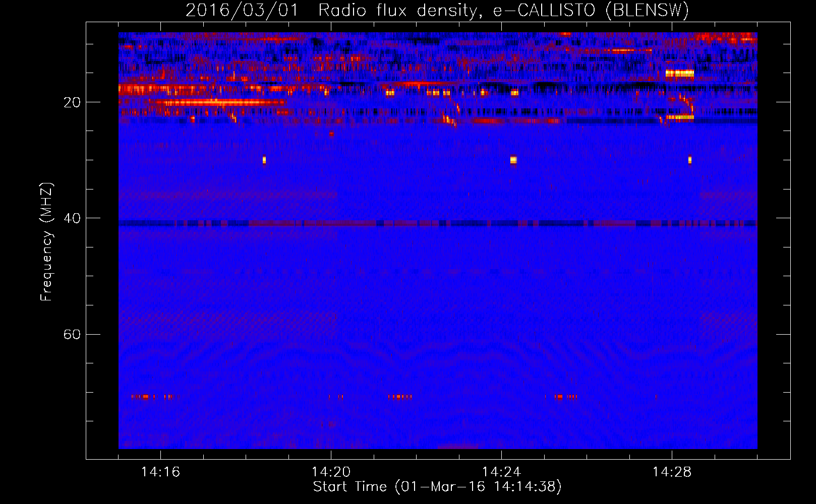The image size is (816, 504).
Task: Click the '40' frequency tick label
Action: [72, 218]
